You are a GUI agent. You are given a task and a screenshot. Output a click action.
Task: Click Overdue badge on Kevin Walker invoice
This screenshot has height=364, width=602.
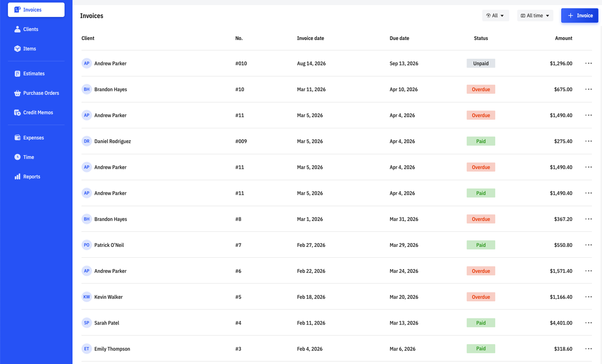481,297
